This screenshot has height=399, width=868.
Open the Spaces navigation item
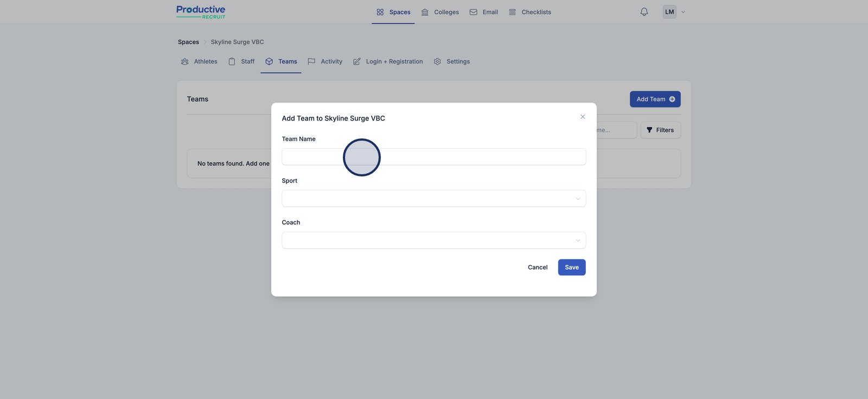tap(393, 12)
